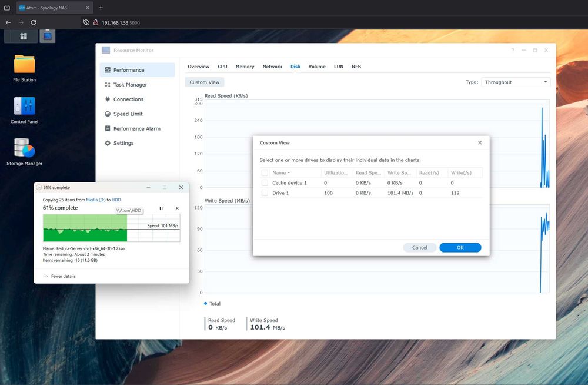Viewport: 588px width, 385px height.
Task: Open the Type Throughput dropdown
Action: 516,82
